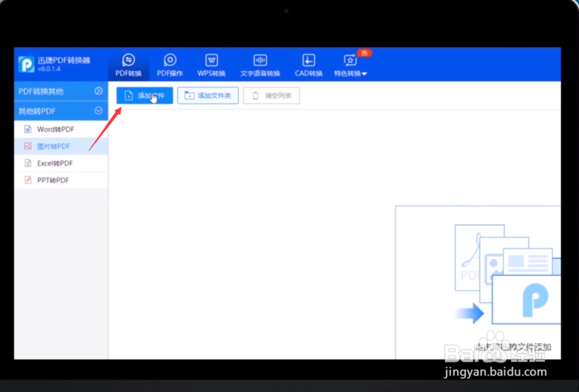Switch to the PDF操作 tab
The height and width of the screenshot is (392, 579).
(x=170, y=65)
